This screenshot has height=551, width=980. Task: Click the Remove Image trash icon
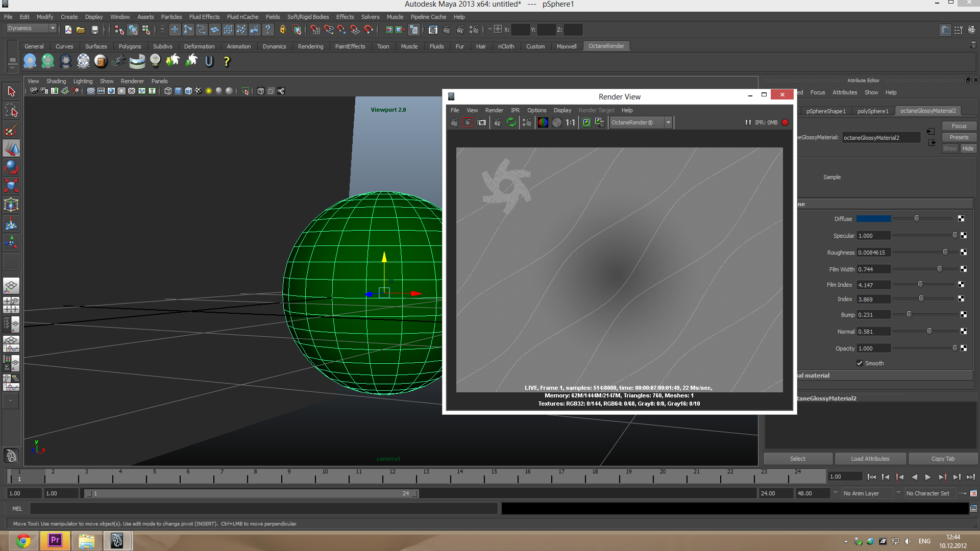pos(600,122)
